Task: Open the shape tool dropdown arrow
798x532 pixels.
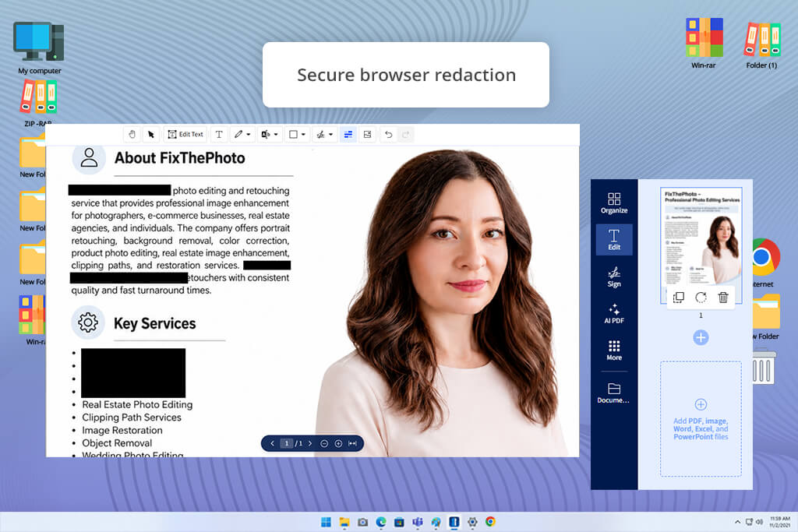Action: 303,135
